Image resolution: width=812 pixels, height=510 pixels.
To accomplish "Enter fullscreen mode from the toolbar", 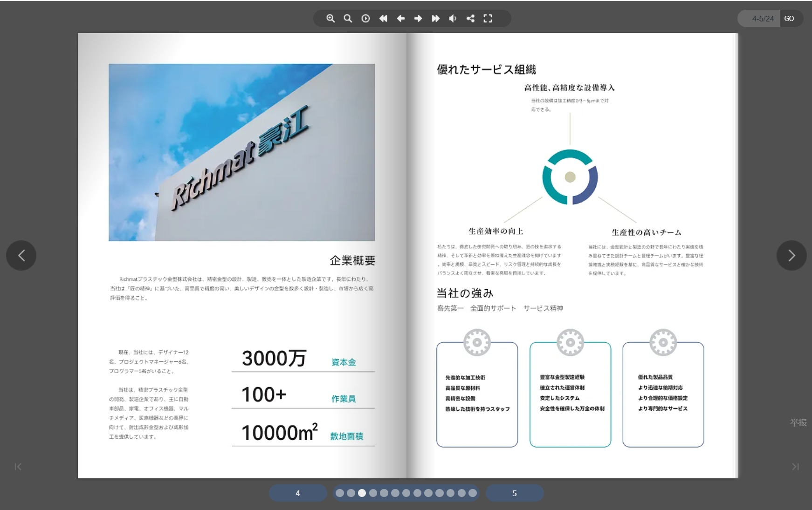I will coord(488,19).
